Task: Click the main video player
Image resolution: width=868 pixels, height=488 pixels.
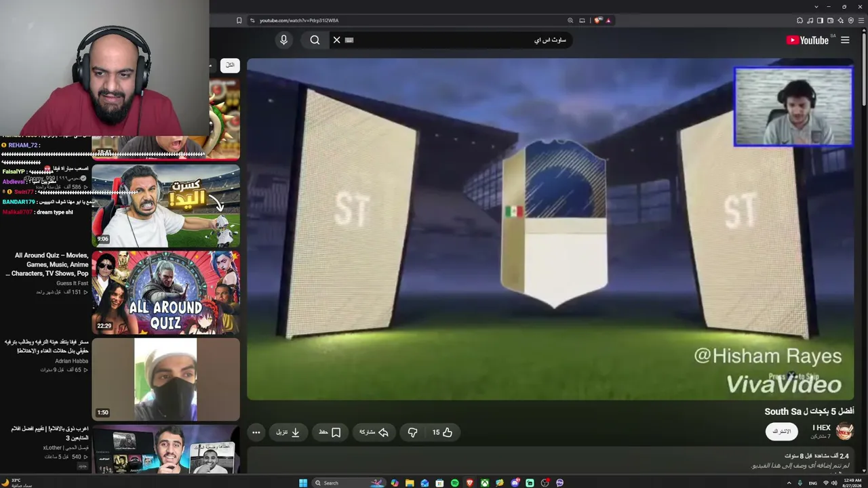Action: tap(551, 229)
